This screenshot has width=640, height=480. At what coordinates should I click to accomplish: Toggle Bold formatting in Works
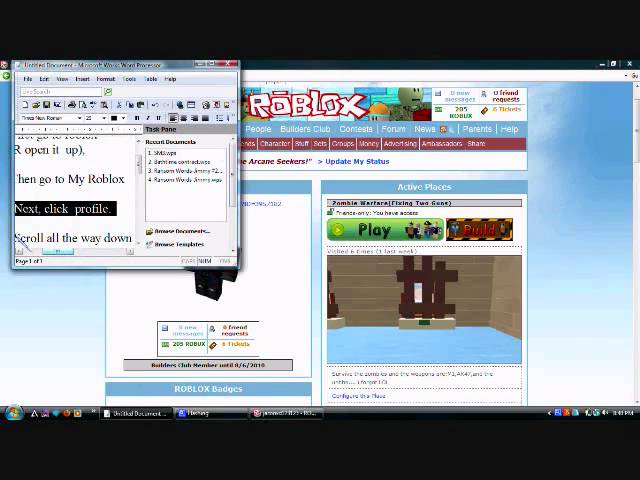tap(137, 118)
